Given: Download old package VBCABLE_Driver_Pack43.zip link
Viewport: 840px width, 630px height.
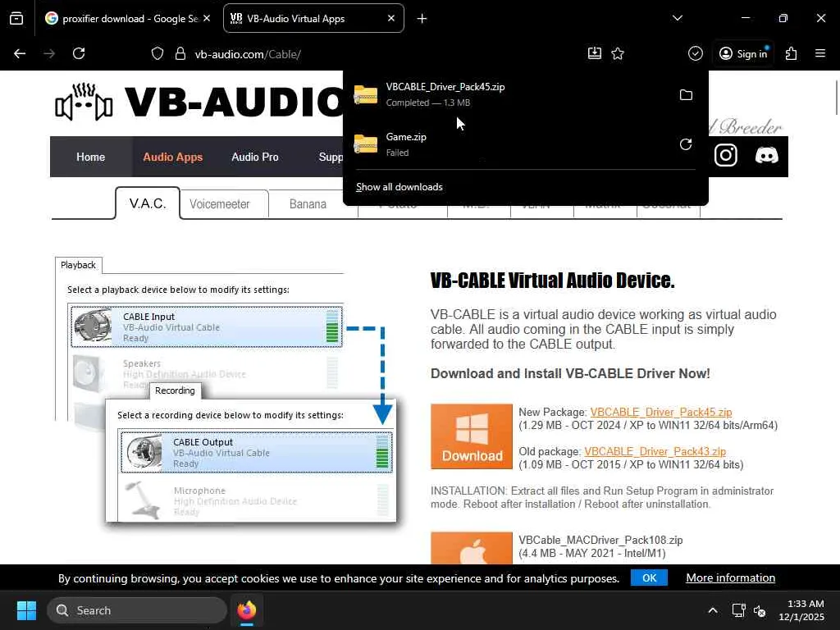Looking at the screenshot, I should click(655, 452).
